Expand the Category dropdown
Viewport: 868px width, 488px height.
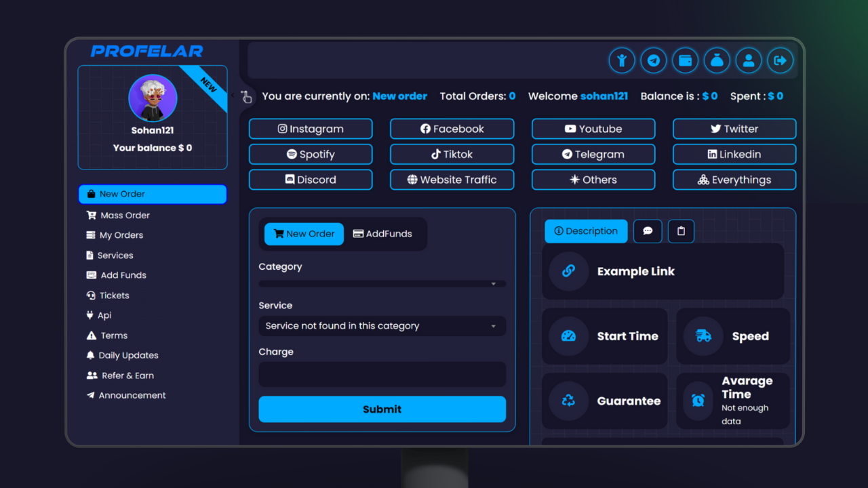click(x=382, y=284)
